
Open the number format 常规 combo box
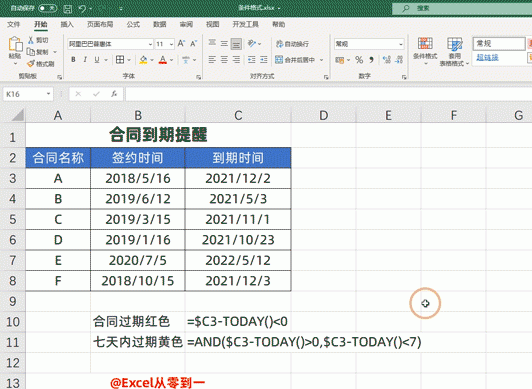[369, 44]
